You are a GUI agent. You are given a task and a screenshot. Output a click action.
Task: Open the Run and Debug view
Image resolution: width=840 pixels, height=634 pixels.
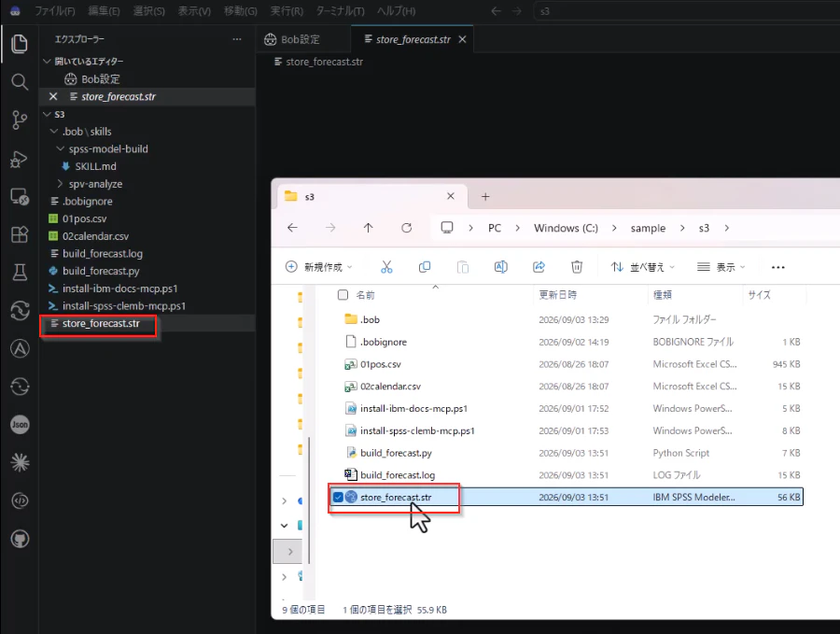tap(20, 159)
